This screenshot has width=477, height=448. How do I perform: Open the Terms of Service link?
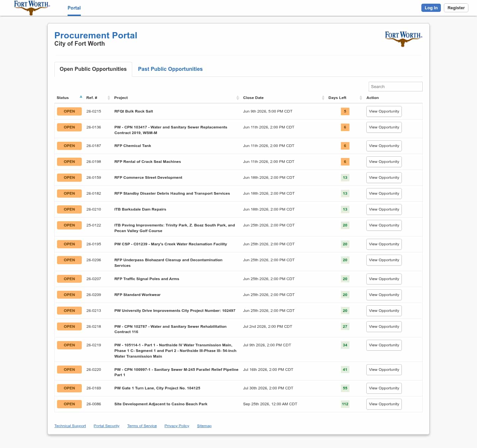click(142, 426)
